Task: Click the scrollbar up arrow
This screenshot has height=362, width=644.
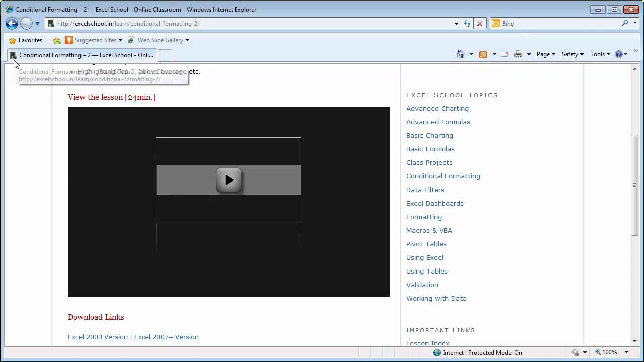Action: tap(634, 68)
